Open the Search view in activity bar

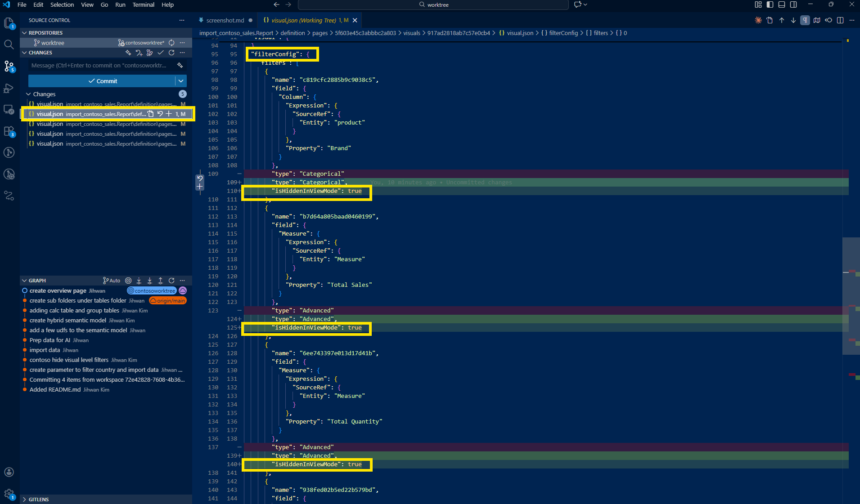pyautogui.click(x=9, y=44)
